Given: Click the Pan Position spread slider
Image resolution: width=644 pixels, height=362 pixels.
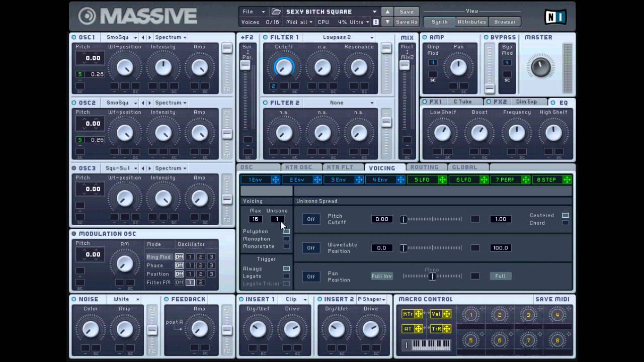Looking at the screenshot, I should point(432,276).
